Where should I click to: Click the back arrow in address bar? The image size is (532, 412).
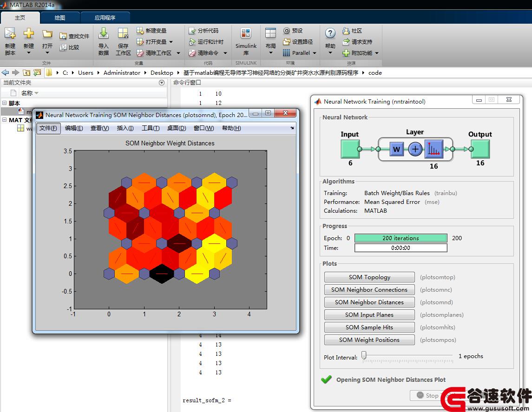coord(5,72)
